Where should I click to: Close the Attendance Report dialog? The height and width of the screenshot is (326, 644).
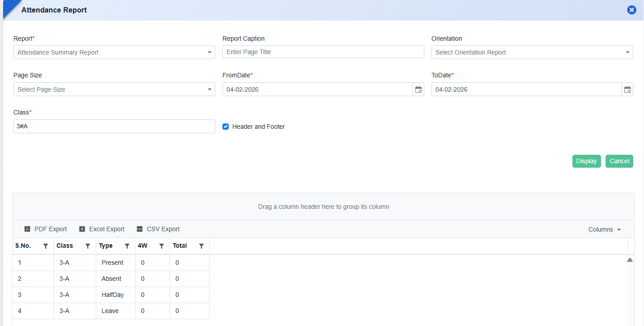631,10
